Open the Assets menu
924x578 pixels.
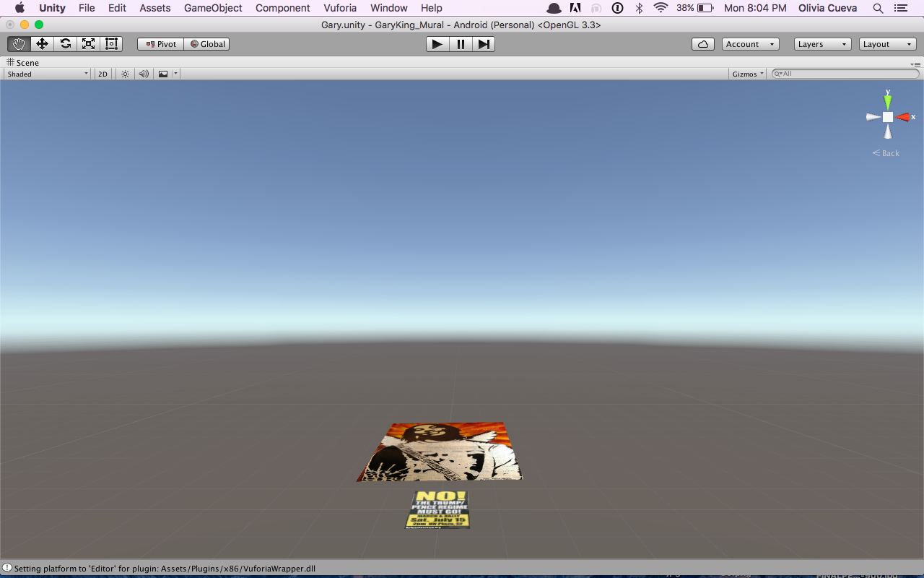tap(155, 8)
